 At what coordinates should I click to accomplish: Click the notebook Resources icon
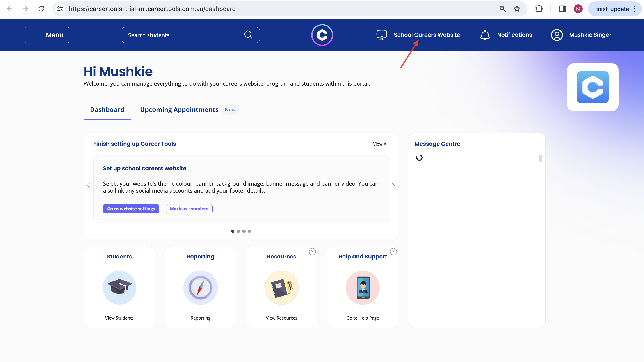point(281,288)
